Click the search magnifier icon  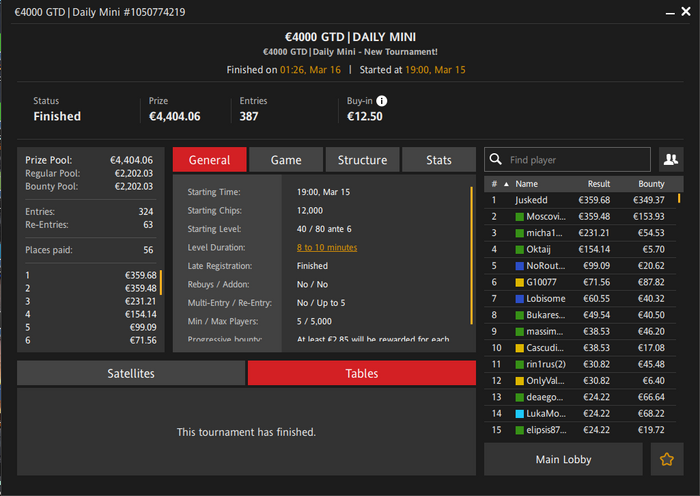(496, 159)
